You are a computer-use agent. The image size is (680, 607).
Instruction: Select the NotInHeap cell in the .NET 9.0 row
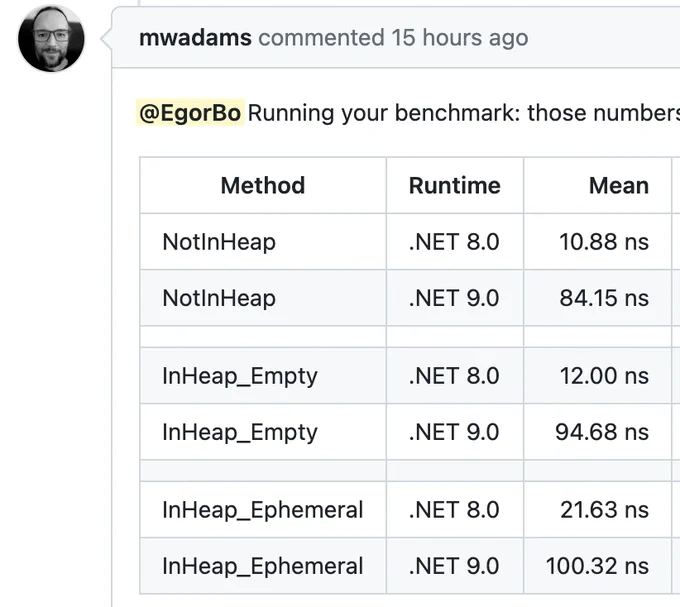point(263,298)
